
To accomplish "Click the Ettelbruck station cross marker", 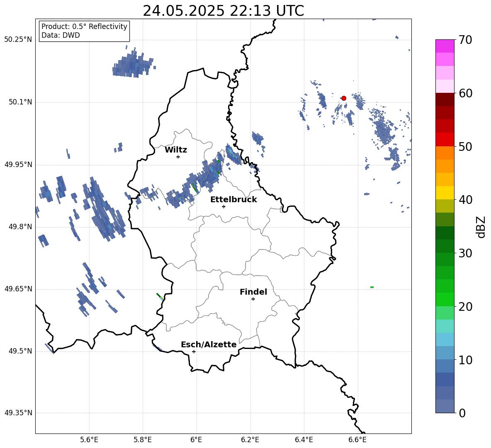I will click(224, 206).
